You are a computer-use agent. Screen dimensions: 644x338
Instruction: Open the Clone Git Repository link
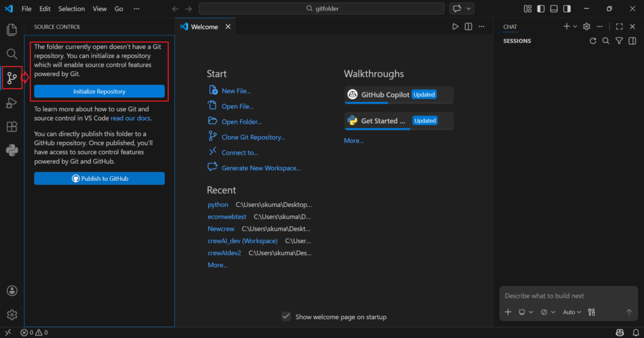[x=253, y=137]
